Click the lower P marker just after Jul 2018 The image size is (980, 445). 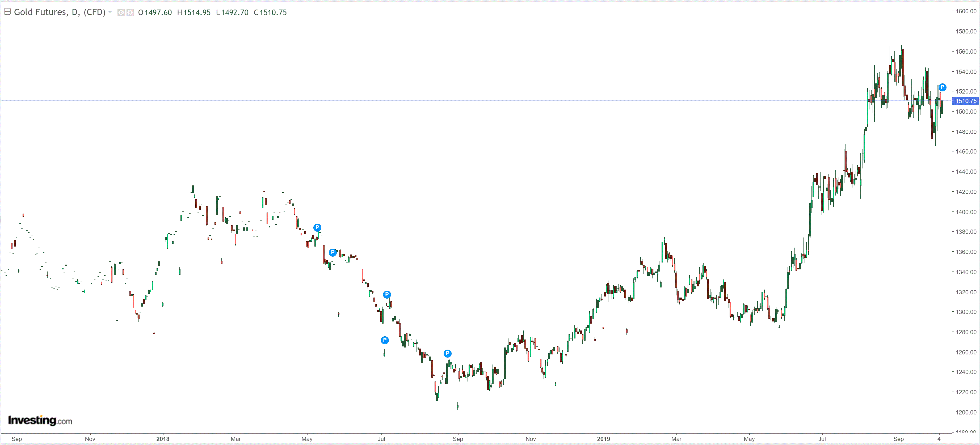[385, 340]
